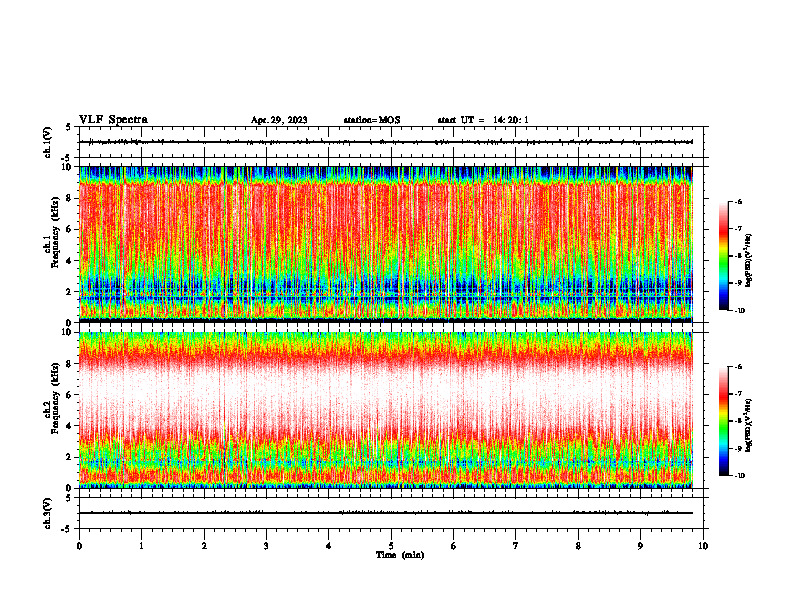Viewport: 792px width, 612px height.
Task: Click the '2' kHz tick of ch.2 spectrogram
Action: pos(70,457)
